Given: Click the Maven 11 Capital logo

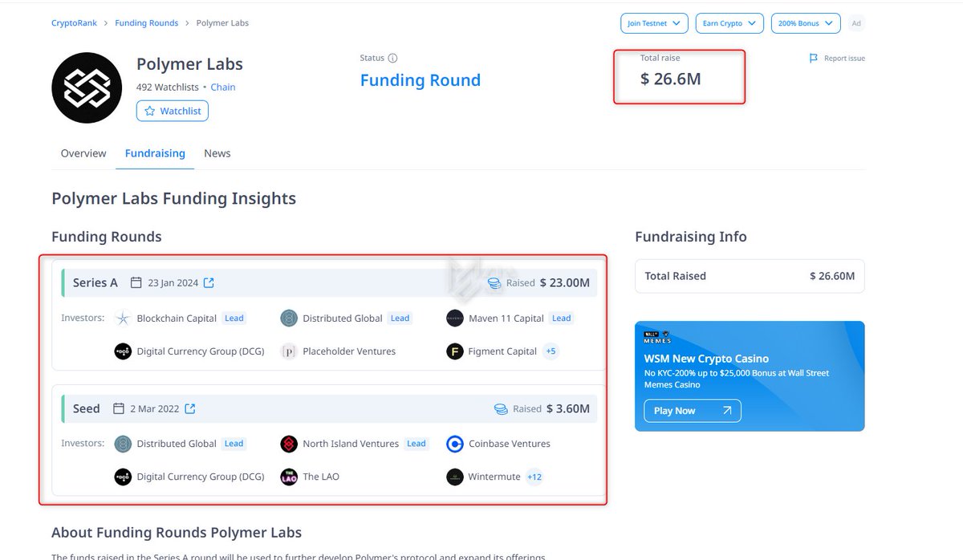Looking at the screenshot, I should pyautogui.click(x=455, y=319).
